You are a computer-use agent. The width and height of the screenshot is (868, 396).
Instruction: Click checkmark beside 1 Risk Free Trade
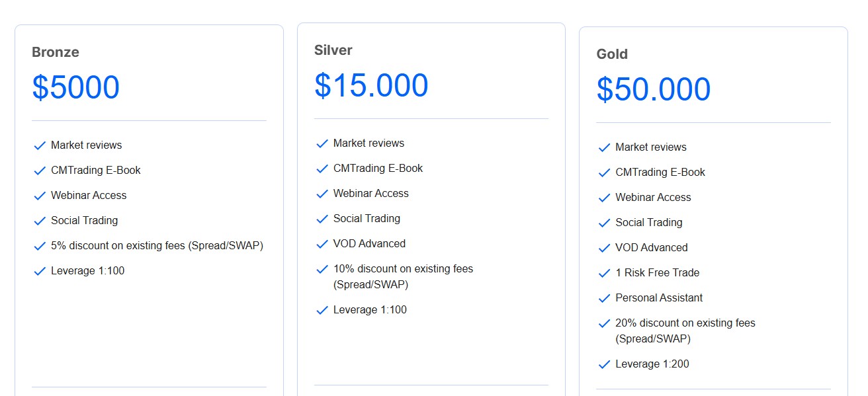click(604, 273)
